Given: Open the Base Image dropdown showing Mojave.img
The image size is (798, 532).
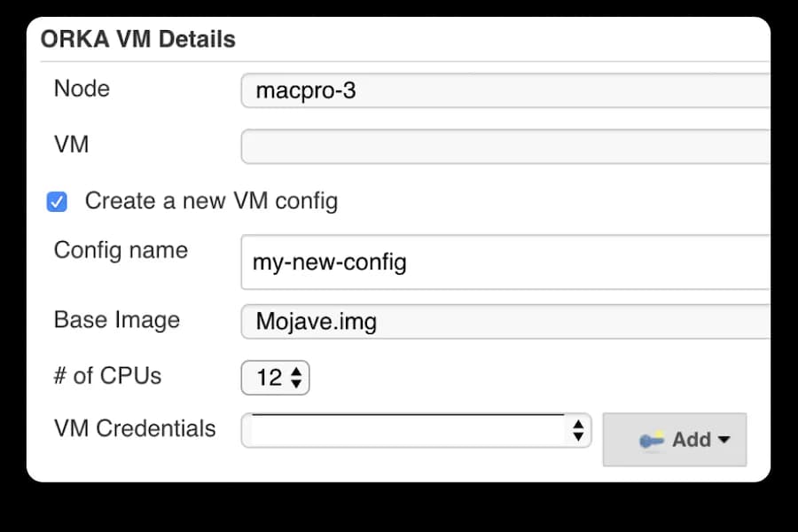Looking at the screenshot, I should point(505,321).
